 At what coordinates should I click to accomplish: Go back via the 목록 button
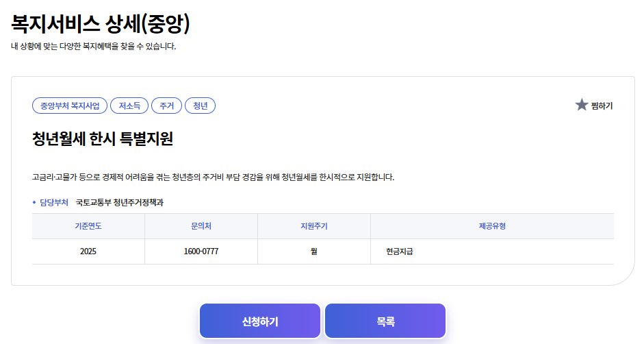385,321
